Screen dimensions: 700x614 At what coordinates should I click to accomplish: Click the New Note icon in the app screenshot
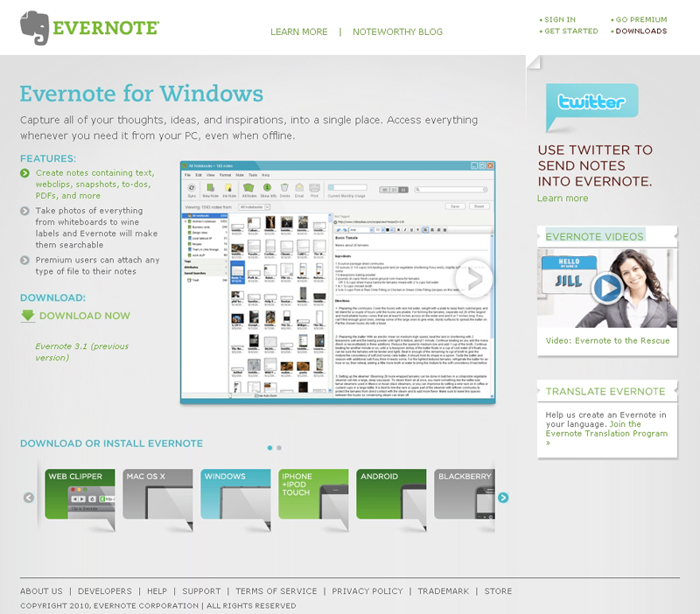coord(210,187)
